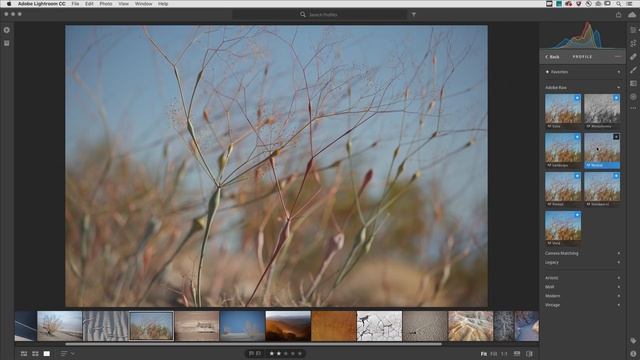640x360 pixels.
Task: Open Spotlight search in menu bar
Action: [618, 4]
